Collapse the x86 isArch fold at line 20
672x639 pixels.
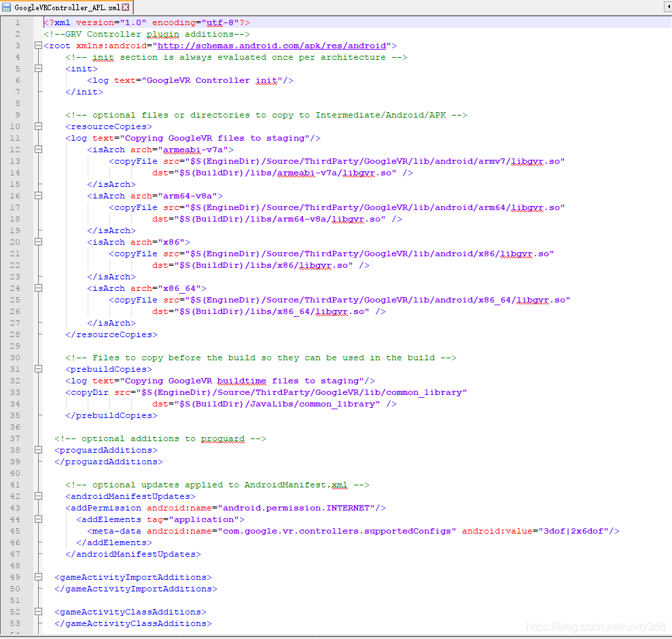coord(38,242)
